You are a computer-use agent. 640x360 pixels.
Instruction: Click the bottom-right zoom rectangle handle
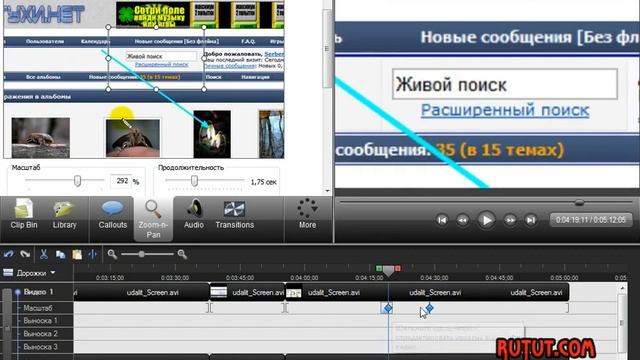204,89
